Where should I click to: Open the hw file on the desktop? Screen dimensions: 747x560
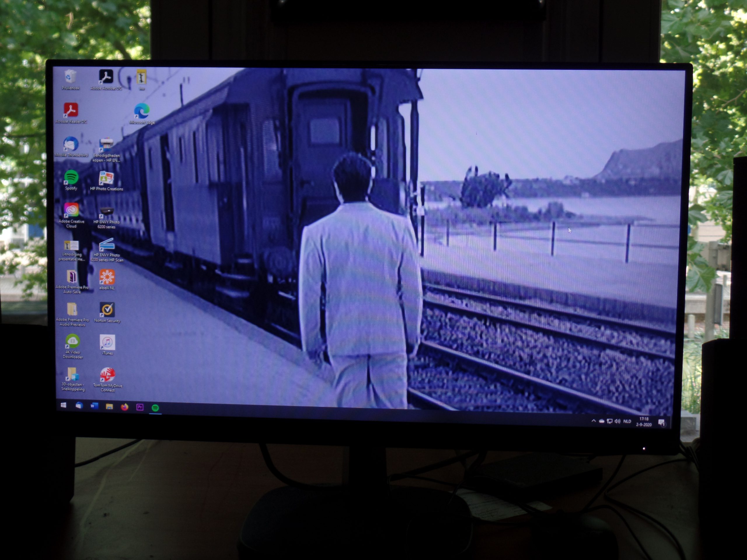tap(142, 80)
